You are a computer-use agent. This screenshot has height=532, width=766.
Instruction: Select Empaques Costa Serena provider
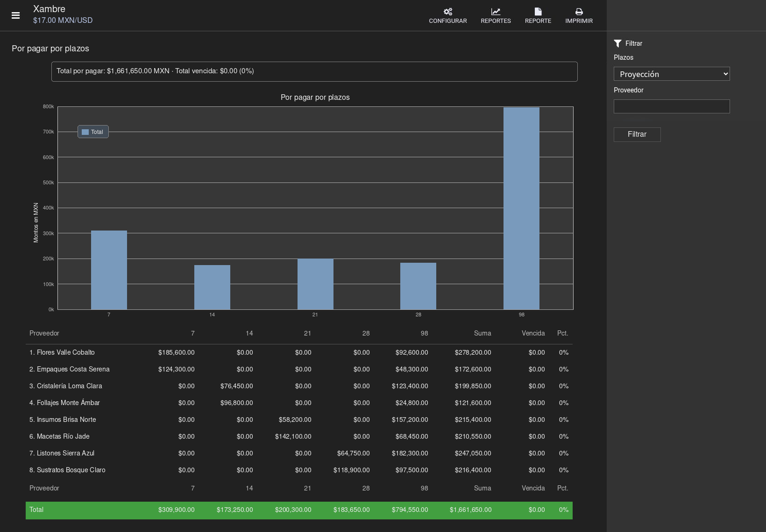(x=69, y=369)
